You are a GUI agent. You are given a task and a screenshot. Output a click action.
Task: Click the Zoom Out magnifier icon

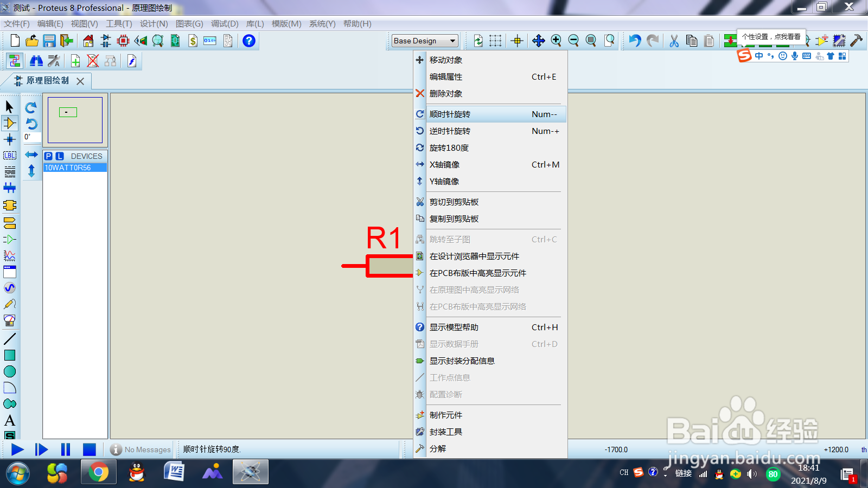[x=573, y=41]
